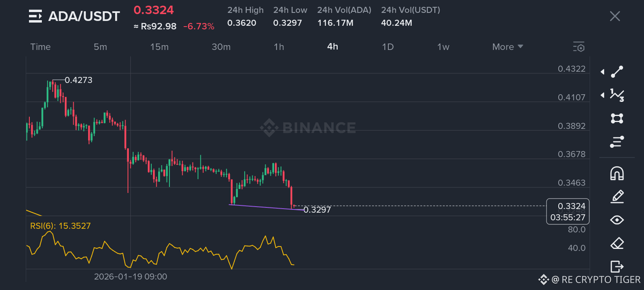Select the trend line drawing tool
The width and height of the screenshot is (644, 290).
click(617, 72)
